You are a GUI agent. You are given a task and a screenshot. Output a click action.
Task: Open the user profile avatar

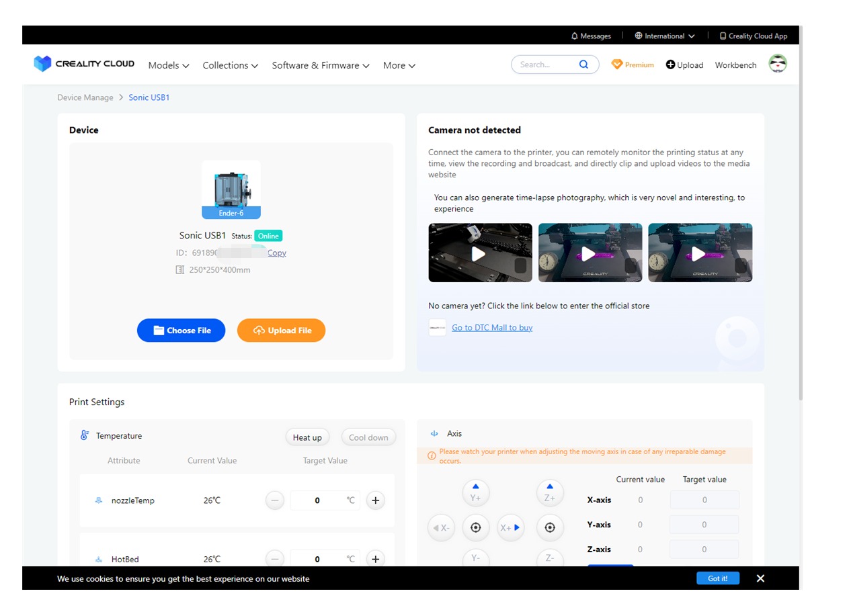click(x=777, y=64)
